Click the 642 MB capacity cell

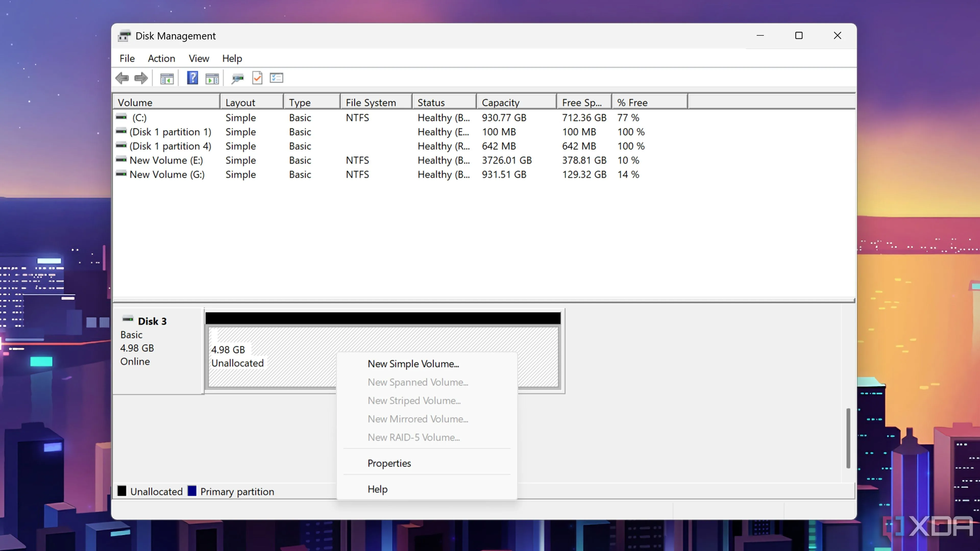(x=499, y=146)
